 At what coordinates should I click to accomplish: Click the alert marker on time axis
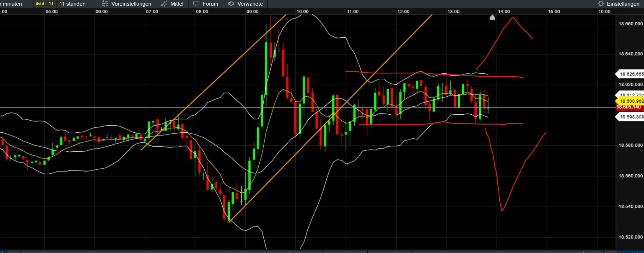[x=492, y=17]
